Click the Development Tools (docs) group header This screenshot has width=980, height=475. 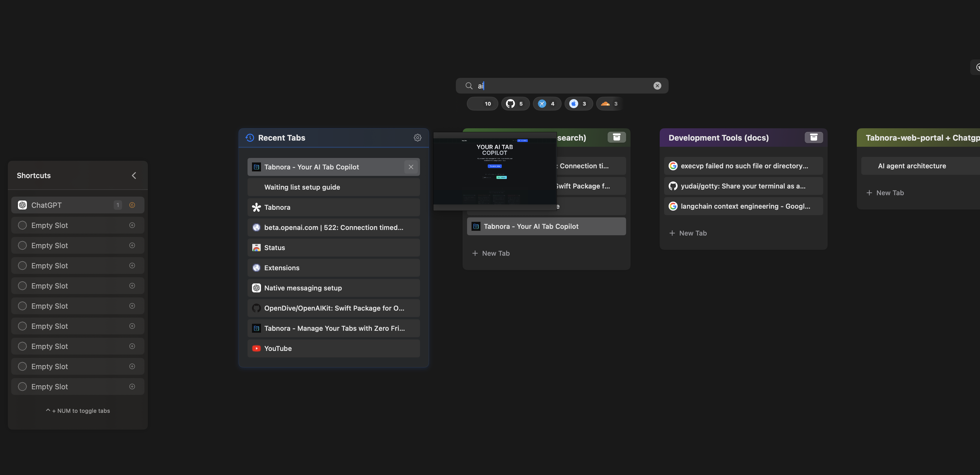[x=743, y=138]
